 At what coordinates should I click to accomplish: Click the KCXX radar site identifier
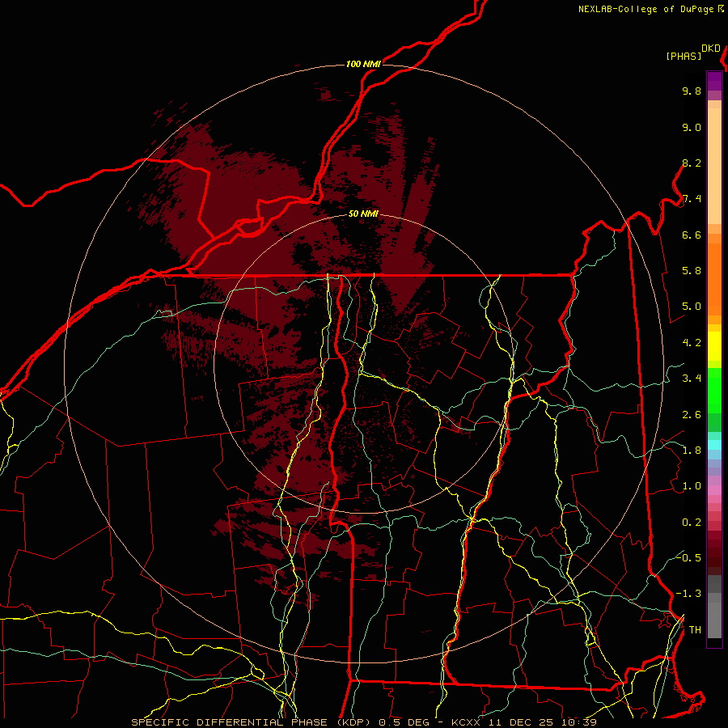click(x=465, y=722)
